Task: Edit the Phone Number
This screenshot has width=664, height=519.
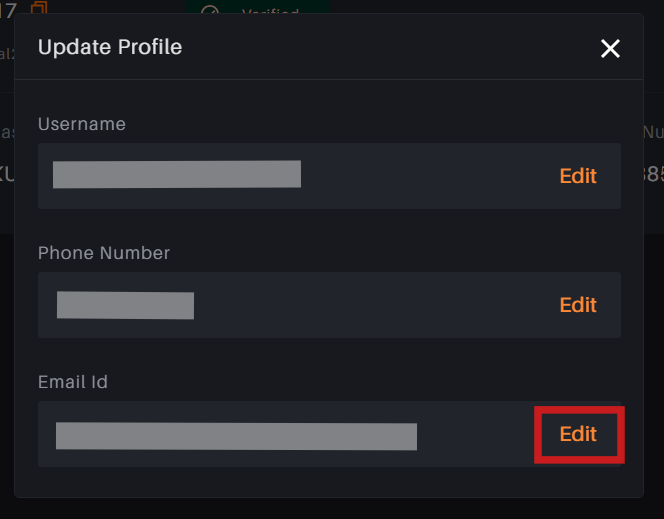Action: tap(578, 305)
